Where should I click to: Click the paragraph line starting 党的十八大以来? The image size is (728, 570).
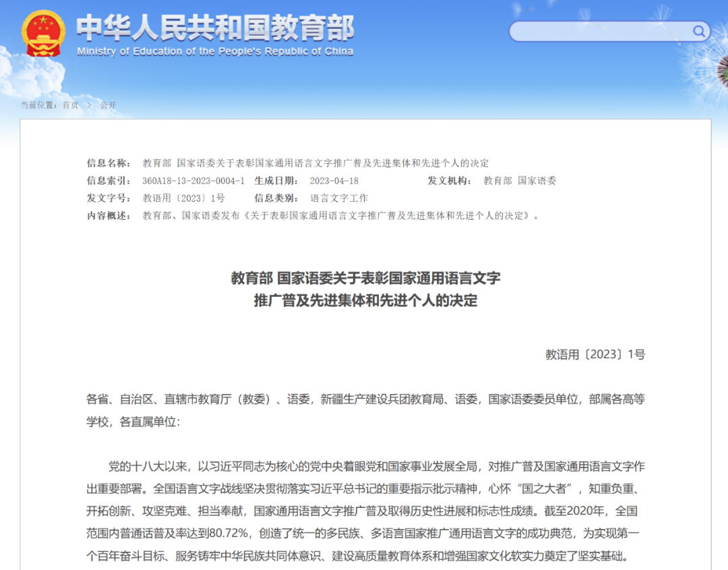click(377, 466)
